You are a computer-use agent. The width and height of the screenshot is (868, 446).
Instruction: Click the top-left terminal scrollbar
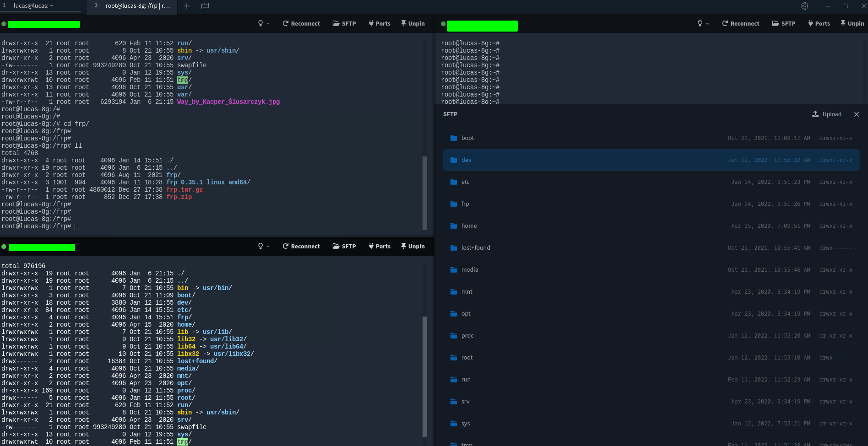coord(424,192)
